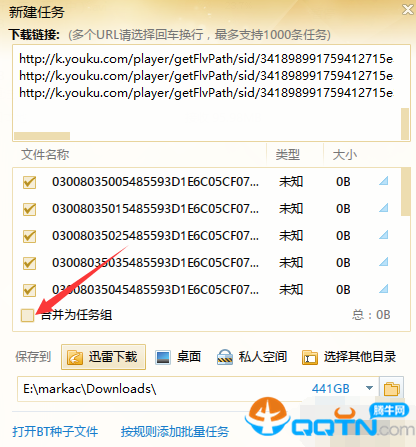
Task: Click blue triangle on second file row
Action: tap(384, 208)
